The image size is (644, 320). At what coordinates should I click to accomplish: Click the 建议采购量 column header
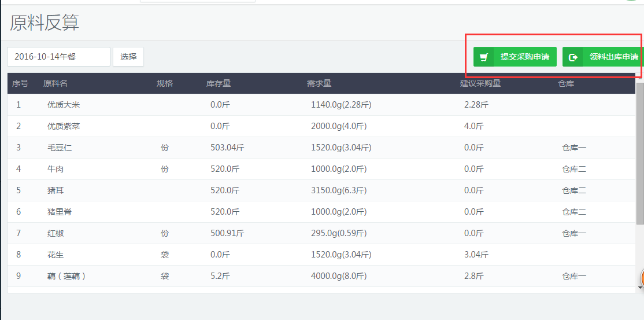pyautogui.click(x=480, y=83)
